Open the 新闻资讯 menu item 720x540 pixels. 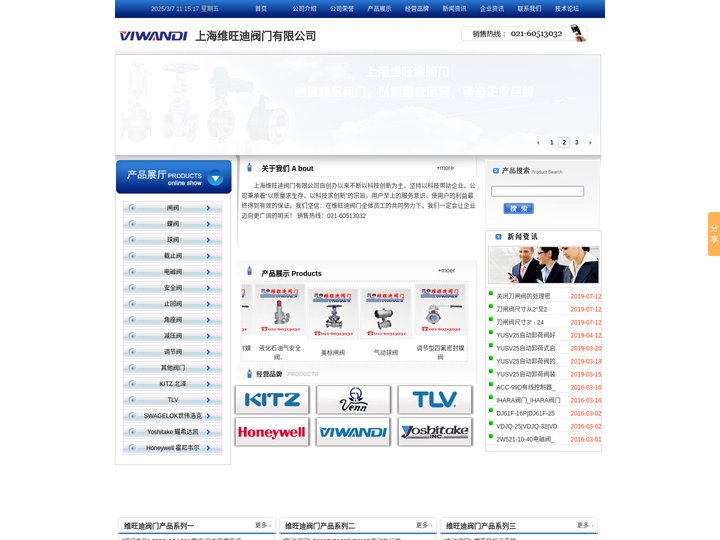[454, 8]
